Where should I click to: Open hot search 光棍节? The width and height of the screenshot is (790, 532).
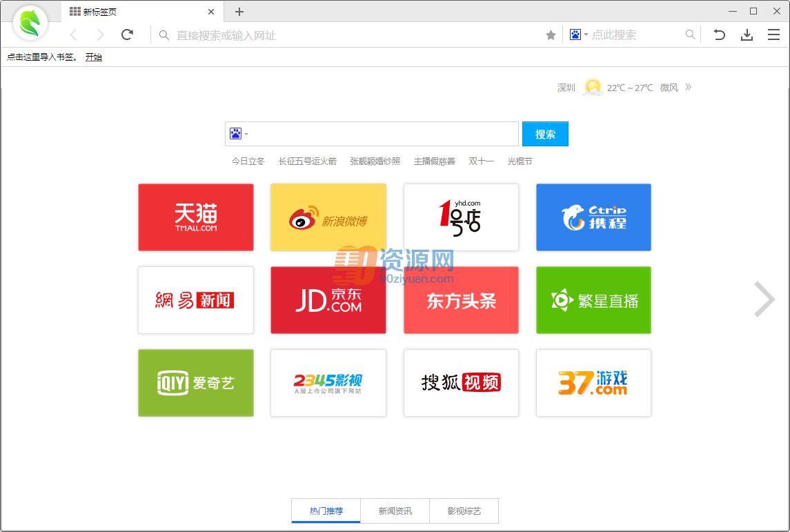520,161
